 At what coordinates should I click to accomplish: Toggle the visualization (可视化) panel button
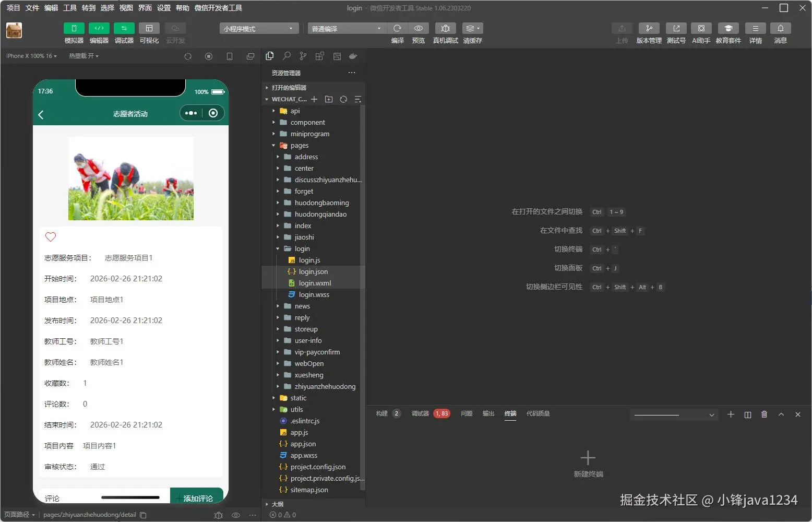149,28
